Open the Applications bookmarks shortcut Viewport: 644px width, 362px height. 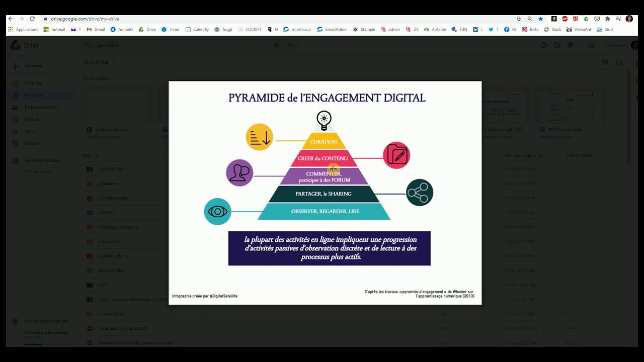(23, 30)
